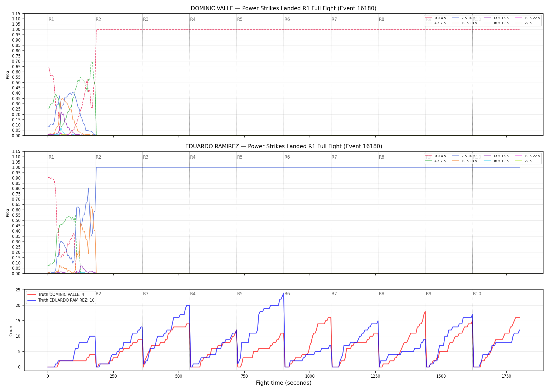
Task: Click the R1 round marker in Ramirez chart
Action: (x=51, y=157)
